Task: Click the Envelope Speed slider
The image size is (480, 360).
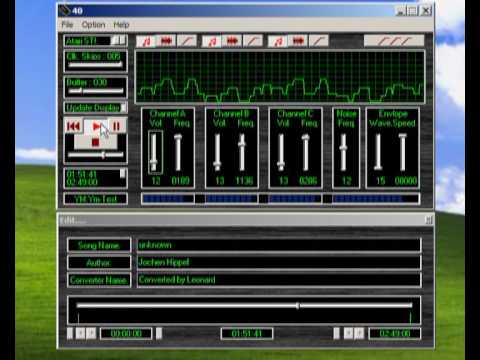Action: [x=403, y=152]
